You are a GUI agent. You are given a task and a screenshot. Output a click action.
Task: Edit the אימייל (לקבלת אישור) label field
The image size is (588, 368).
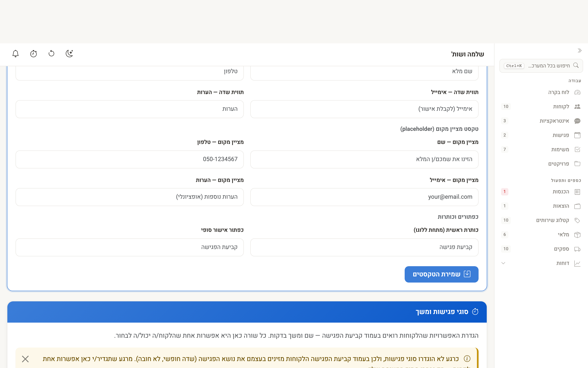(x=364, y=109)
